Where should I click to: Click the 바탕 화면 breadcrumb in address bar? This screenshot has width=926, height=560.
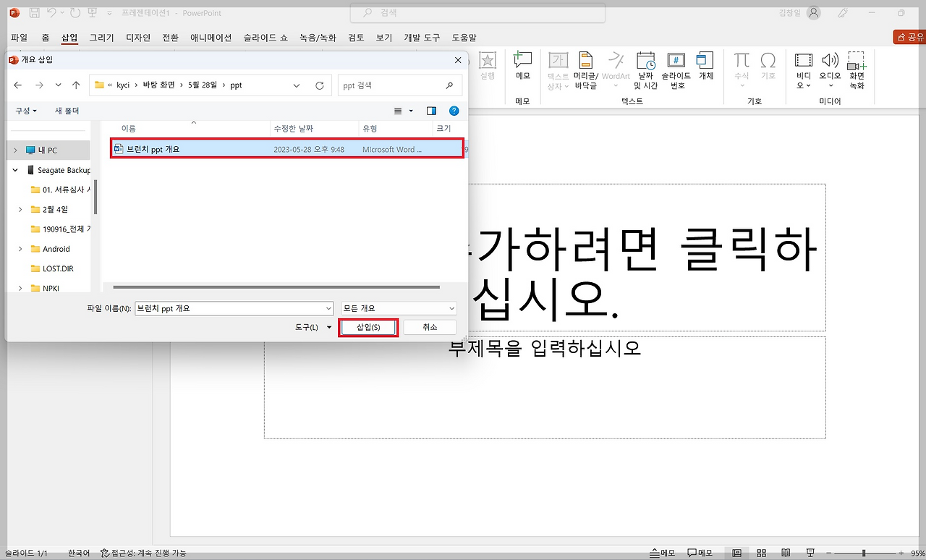159,85
